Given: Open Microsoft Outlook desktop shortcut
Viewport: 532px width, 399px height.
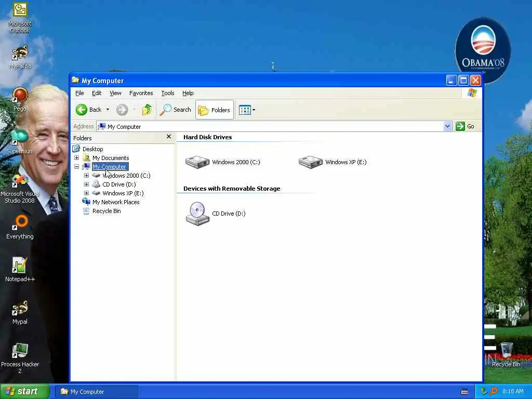Looking at the screenshot, I should (x=20, y=18).
